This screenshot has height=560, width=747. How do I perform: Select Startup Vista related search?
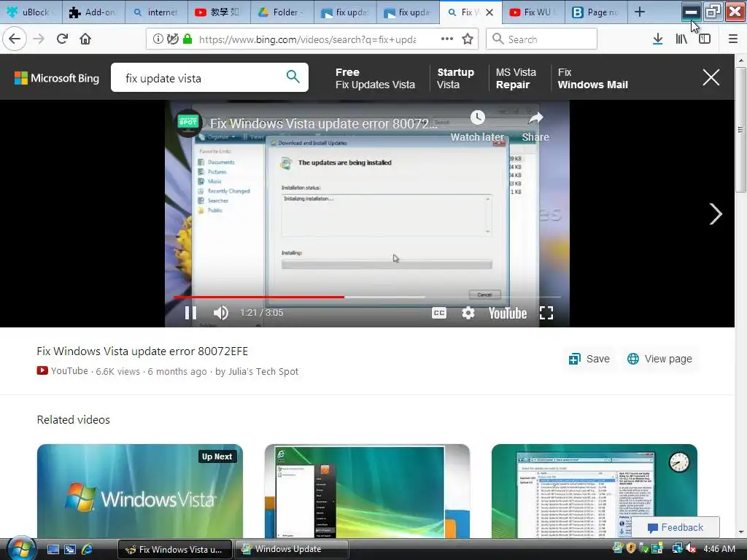tap(455, 79)
